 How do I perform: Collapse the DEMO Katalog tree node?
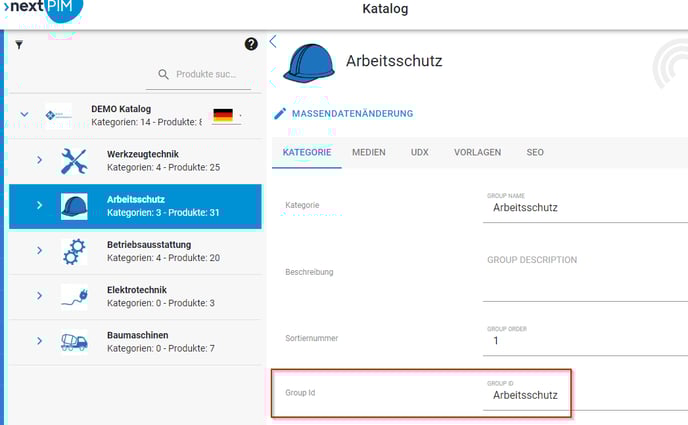[24, 115]
